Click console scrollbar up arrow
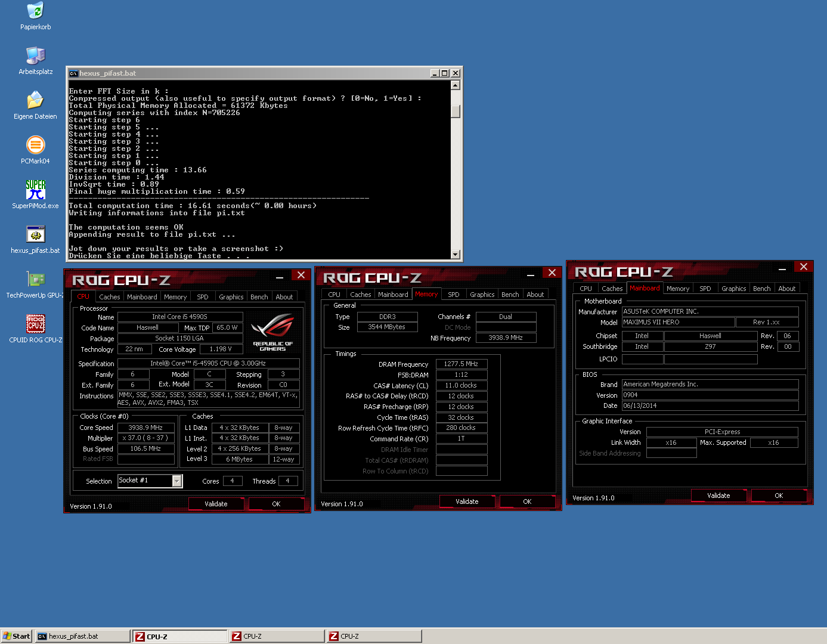This screenshot has height=644, width=827. tap(456, 85)
